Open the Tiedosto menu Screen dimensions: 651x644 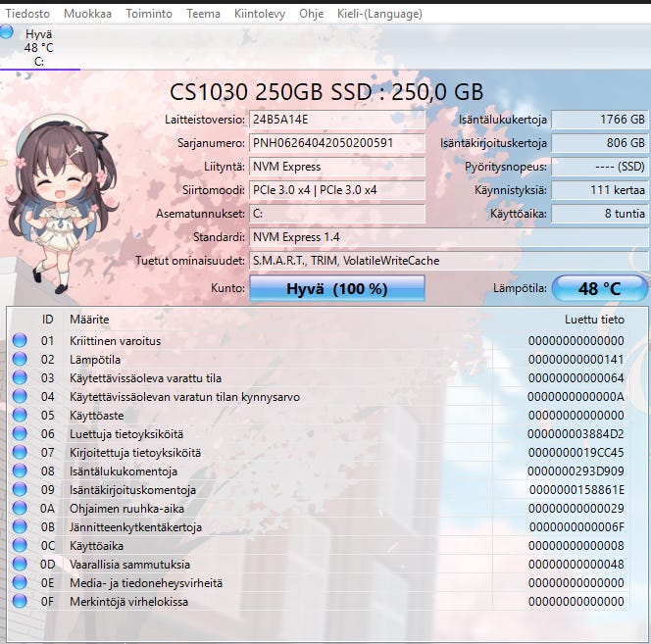27,14
